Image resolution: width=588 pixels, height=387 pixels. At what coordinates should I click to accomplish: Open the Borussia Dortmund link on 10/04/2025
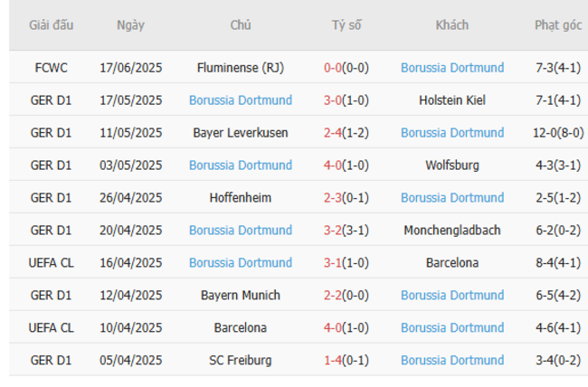pyautogui.click(x=452, y=328)
